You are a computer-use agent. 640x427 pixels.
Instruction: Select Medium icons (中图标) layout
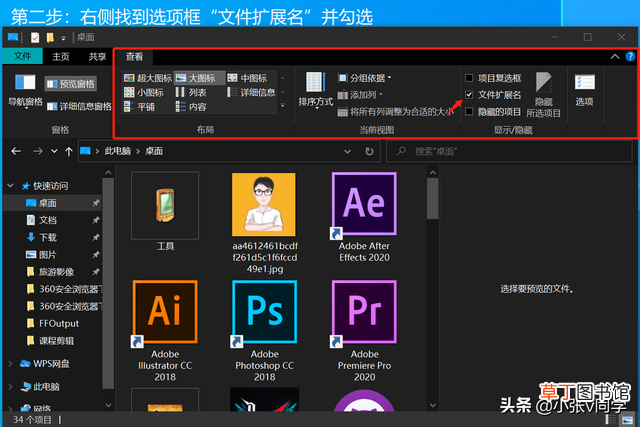click(247, 78)
